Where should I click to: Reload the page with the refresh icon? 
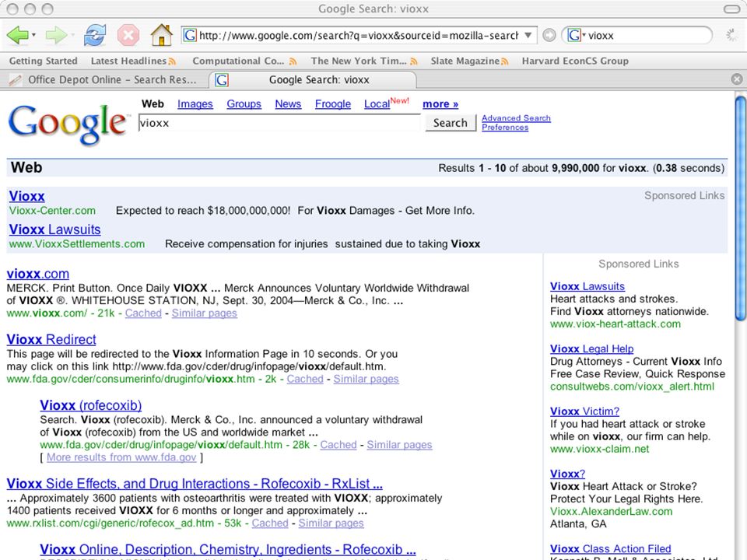click(94, 35)
